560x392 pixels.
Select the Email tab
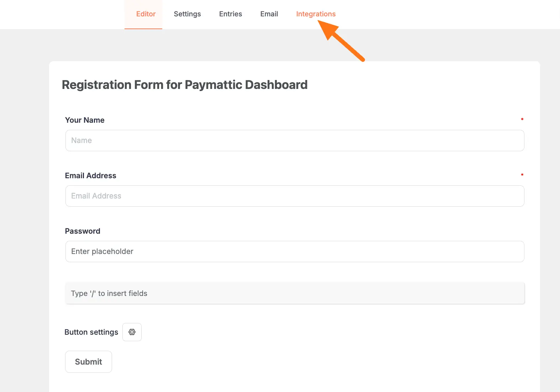tap(269, 14)
